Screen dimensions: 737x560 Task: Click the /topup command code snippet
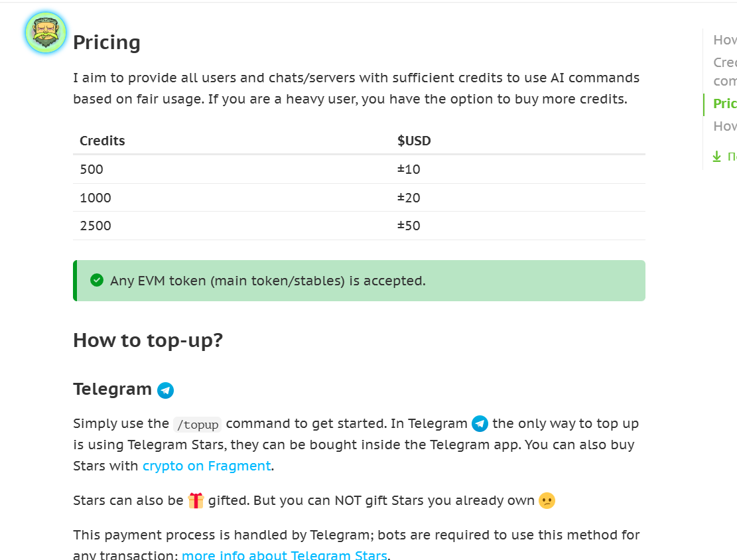(198, 425)
